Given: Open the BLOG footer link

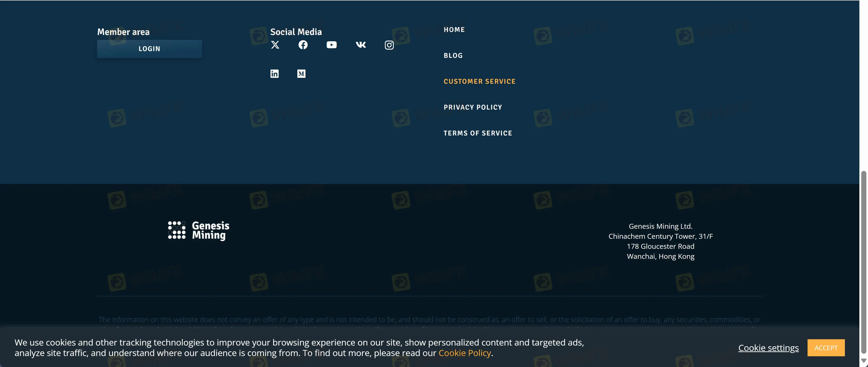Looking at the screenshot, I should point(453,55).
